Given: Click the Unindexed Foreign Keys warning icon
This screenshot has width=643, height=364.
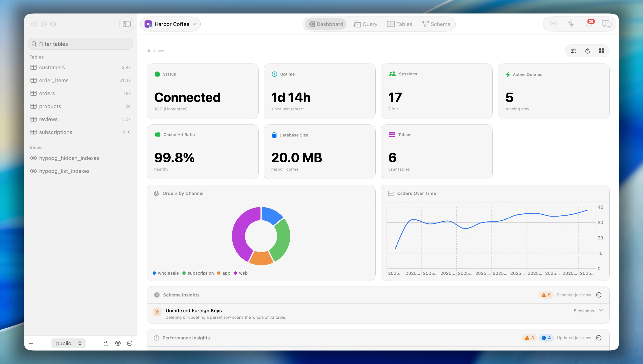Looking at the screenshot, I should [x=157, y=312].
